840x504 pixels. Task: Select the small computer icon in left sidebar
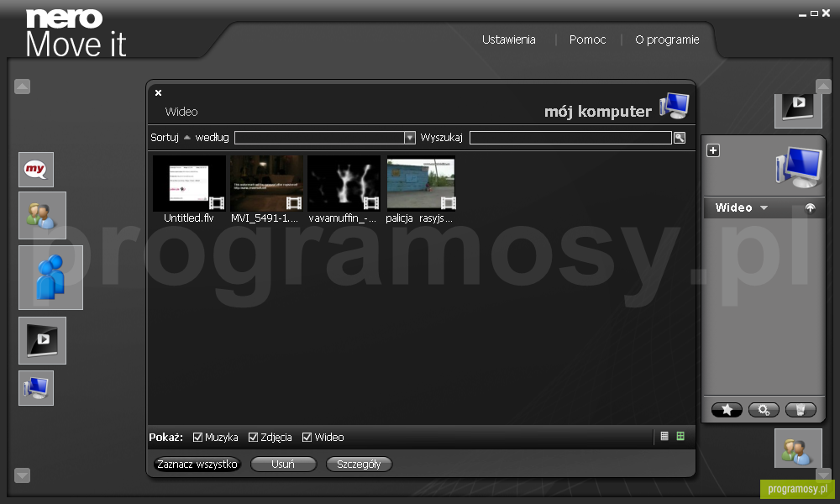coord(36,388)
